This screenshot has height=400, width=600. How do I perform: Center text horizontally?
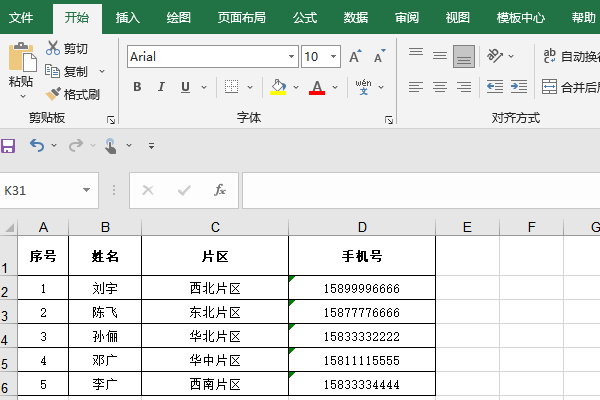point(440,87)
